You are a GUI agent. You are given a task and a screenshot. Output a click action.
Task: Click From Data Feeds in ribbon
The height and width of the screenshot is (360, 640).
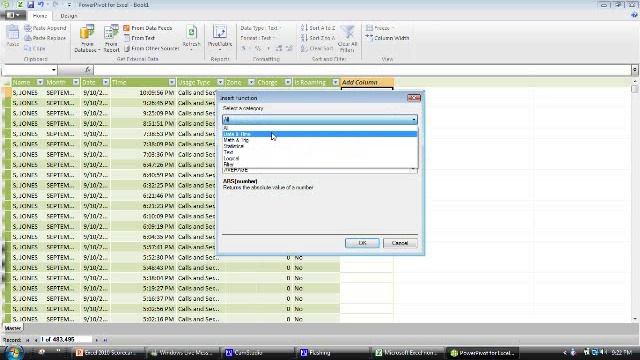point(148,28)
